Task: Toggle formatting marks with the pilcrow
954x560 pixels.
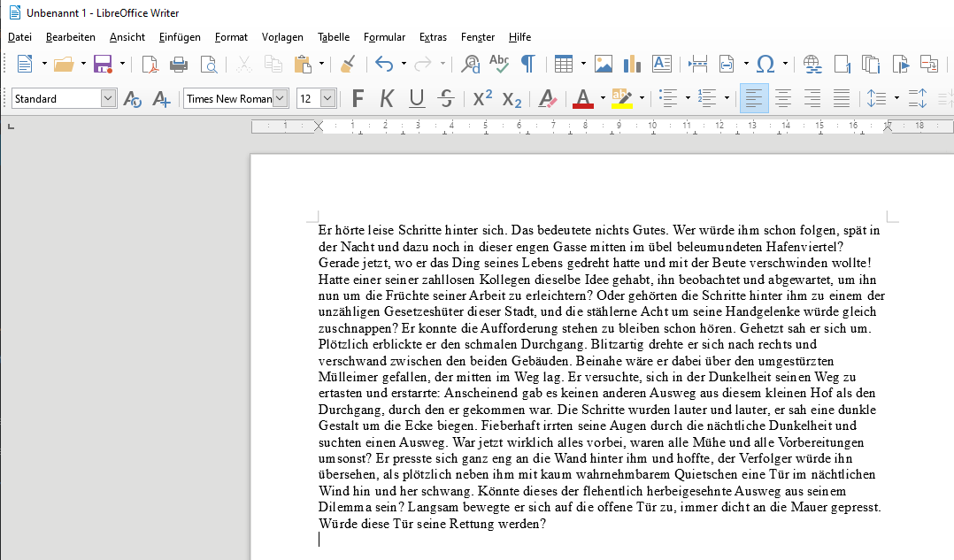Action: (x=527, y=64)
